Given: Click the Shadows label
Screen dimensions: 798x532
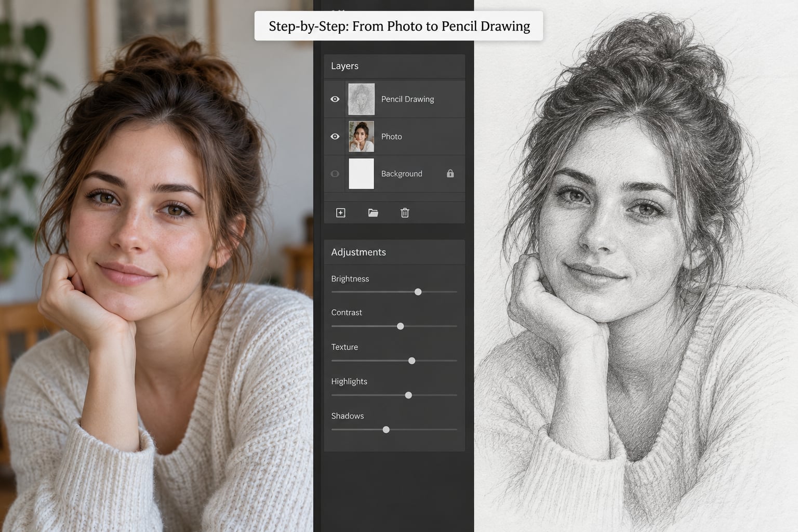Looking at the screenshot, I should [x=348, y=416].
